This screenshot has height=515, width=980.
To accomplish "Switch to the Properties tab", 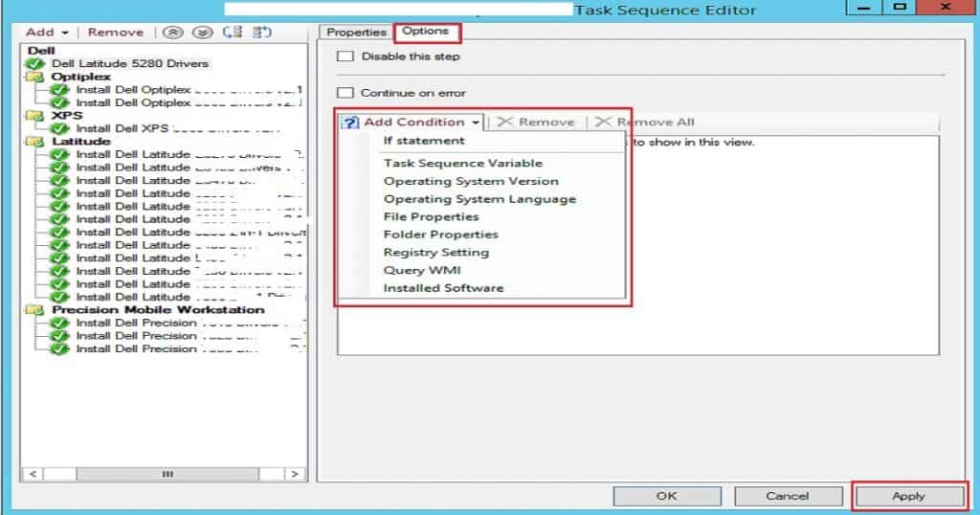I will pyautogui.click(x=356, y=32).
